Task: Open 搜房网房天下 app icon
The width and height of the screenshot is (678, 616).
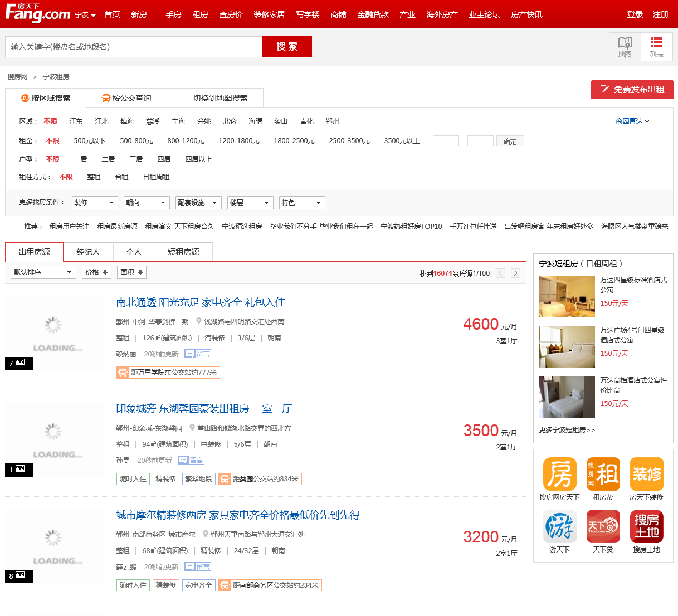Action: tap(559, 474)
